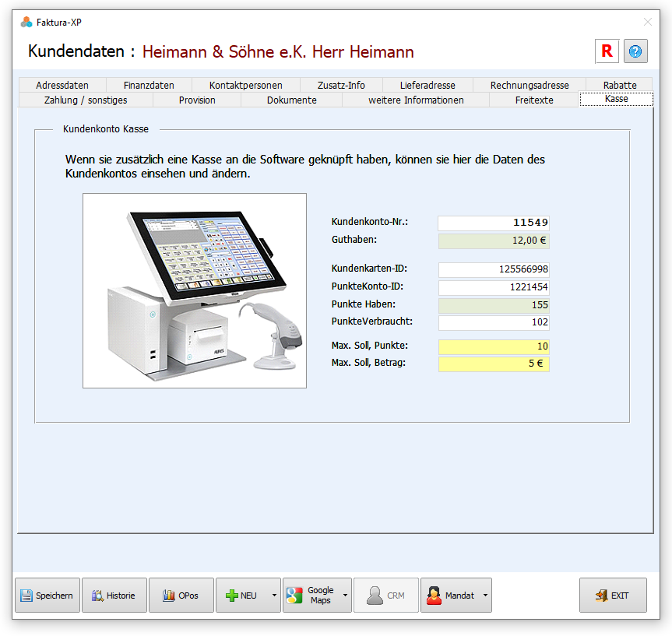Viewport: 672px width, 636px height.
Task: Open the Historie button
Action: click(x=114, y=595)
